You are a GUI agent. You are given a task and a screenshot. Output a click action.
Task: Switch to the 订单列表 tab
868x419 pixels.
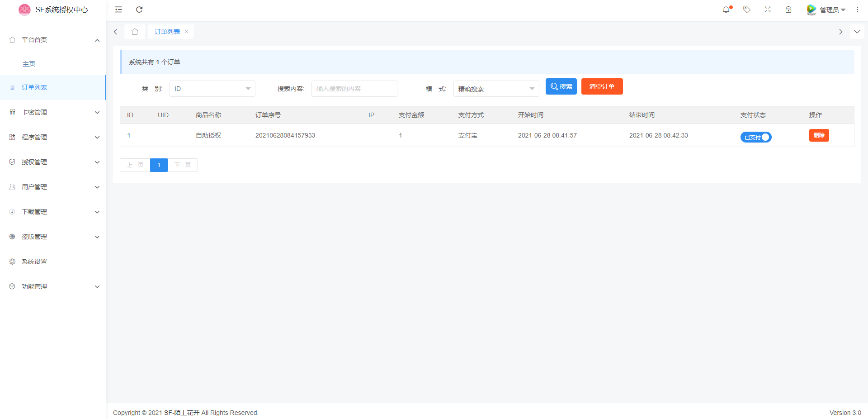tap(167, 32)
